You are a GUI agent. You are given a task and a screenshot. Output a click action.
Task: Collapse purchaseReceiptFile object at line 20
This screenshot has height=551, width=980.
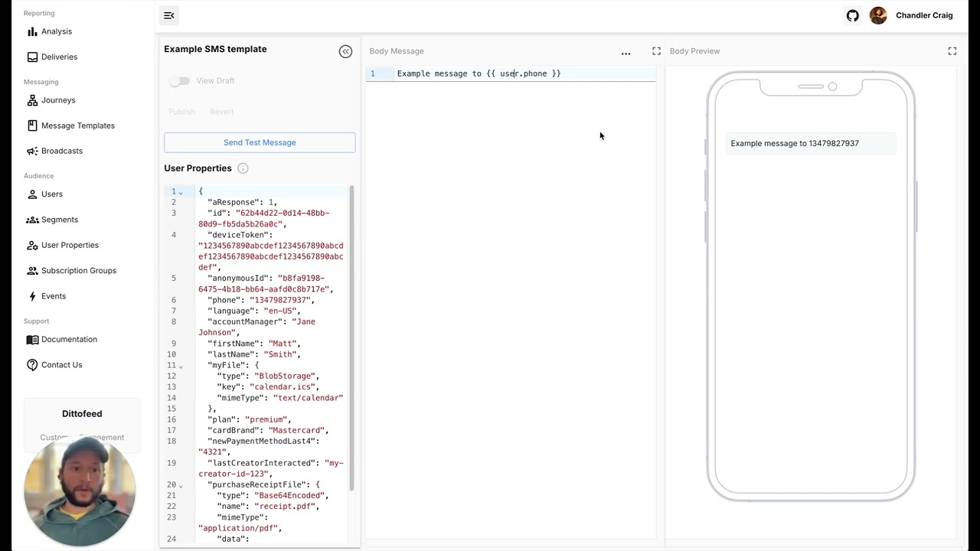(x=181, y=485)
